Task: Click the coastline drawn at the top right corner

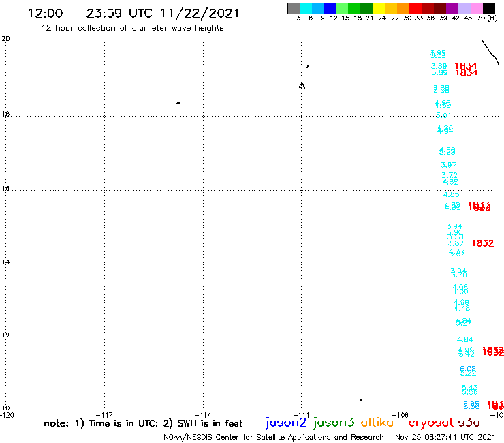Action: click(490, 52)
